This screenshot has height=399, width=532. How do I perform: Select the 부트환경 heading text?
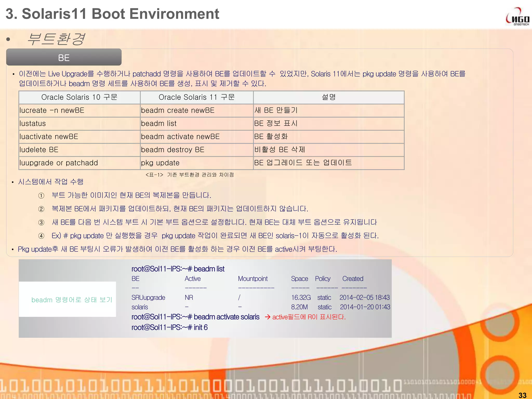56,39
